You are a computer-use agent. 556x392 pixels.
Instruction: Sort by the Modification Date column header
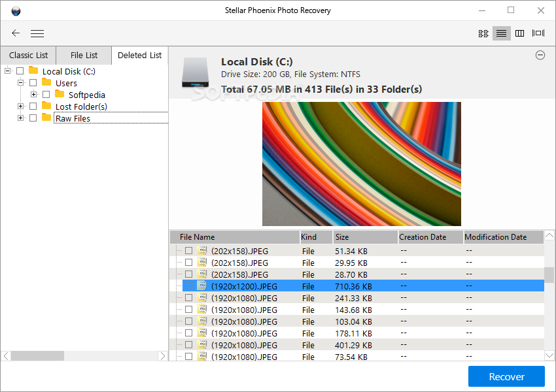[504, 237]
